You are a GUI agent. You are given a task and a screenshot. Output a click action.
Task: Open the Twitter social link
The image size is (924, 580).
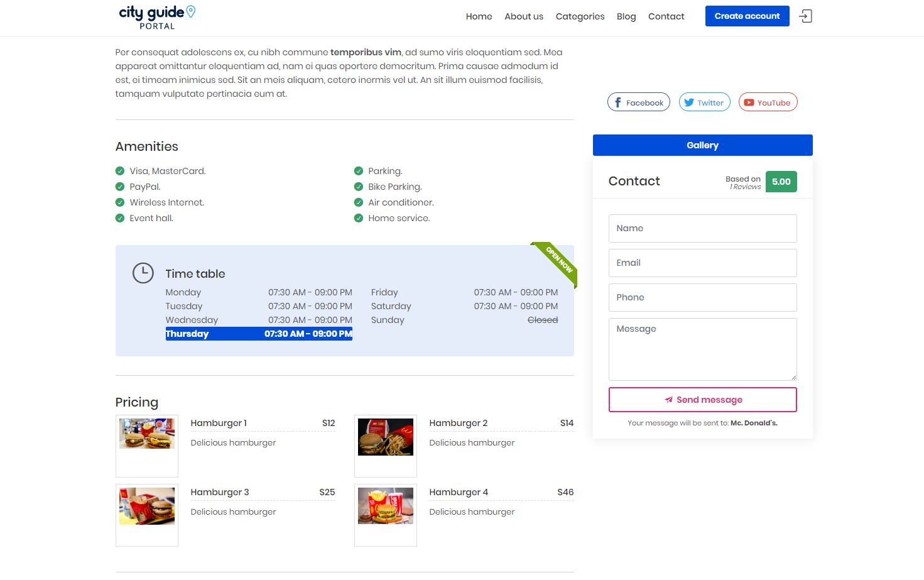click(704, 102)
